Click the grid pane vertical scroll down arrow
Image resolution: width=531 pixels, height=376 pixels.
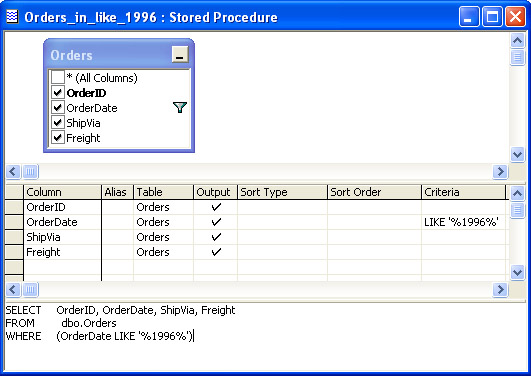tap(517, 272)
